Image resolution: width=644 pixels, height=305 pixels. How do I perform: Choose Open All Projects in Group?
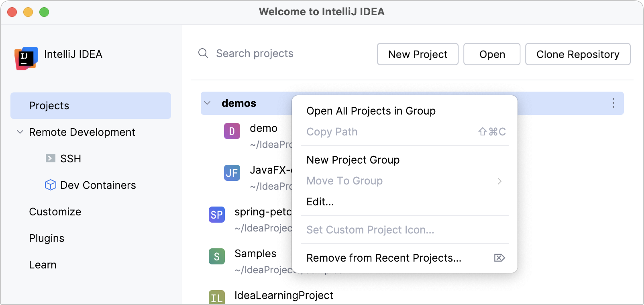coord(371,111)
